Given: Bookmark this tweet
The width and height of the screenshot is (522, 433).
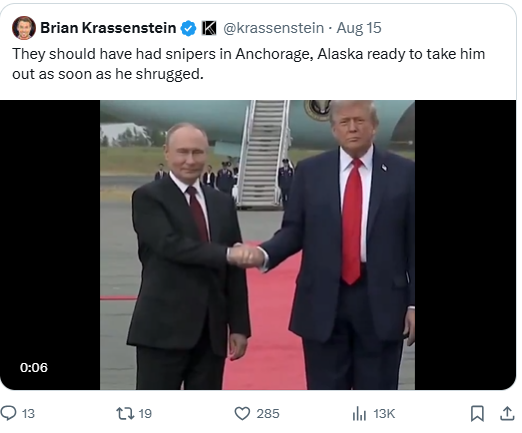Looking at the screenshot, I should [477, 413].
